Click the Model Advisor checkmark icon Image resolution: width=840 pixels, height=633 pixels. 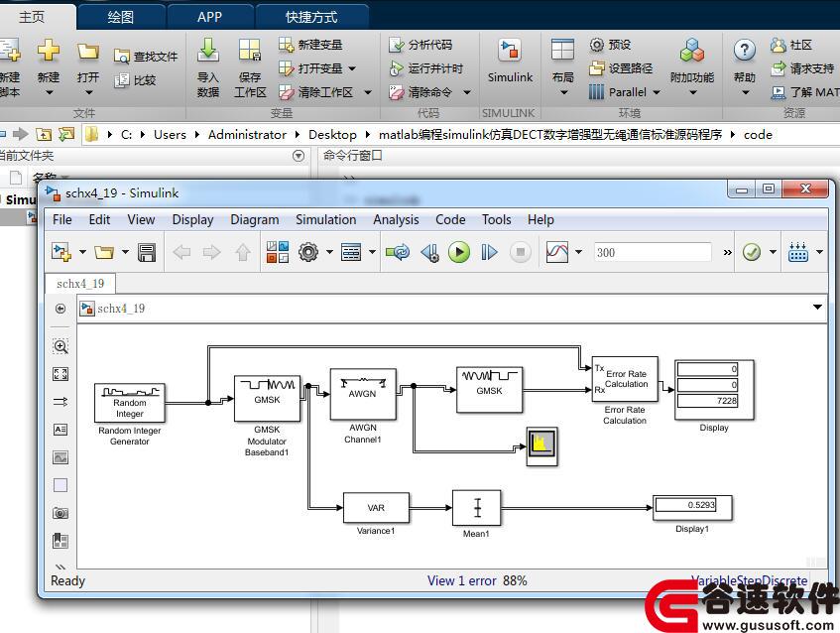752,252
